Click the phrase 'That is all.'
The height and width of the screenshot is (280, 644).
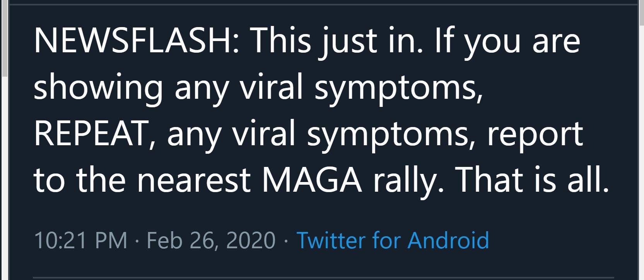tap(533, 180)
